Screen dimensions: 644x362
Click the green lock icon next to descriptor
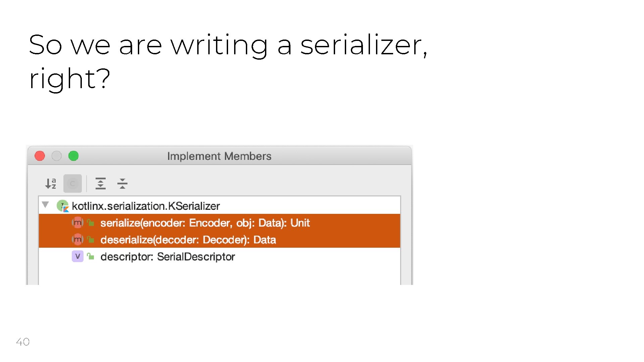pos(91,256)
